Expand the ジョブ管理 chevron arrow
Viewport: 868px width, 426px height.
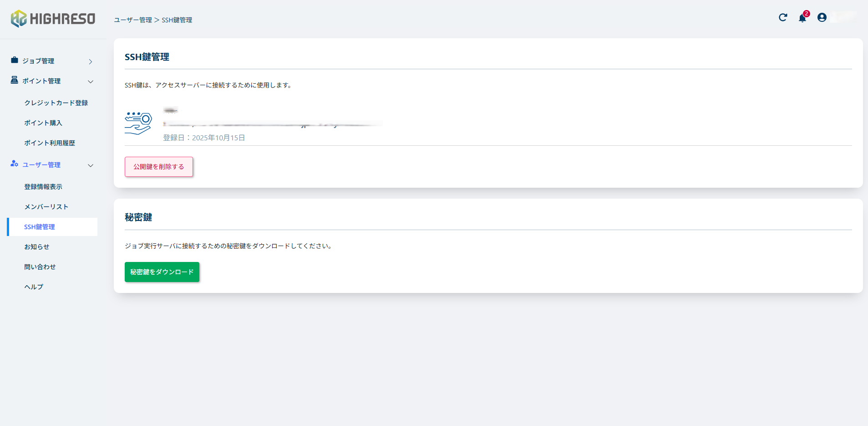[91, 62]
